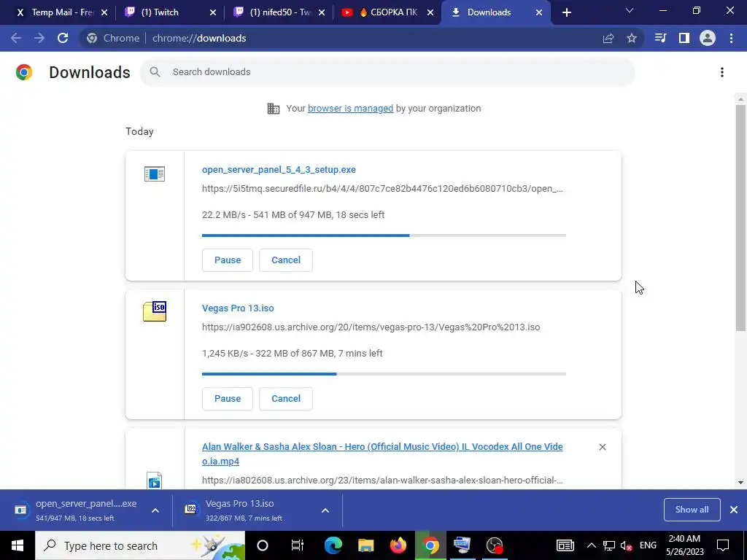Open the Downloads page more actions menu
Viewport: 747px width, 560px height.
point(722,72)
